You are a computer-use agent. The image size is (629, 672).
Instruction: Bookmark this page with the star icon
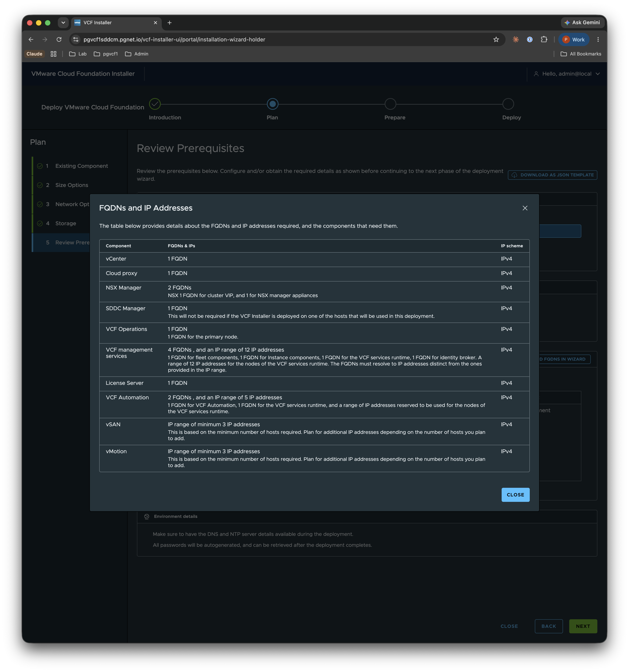point(496,39)
